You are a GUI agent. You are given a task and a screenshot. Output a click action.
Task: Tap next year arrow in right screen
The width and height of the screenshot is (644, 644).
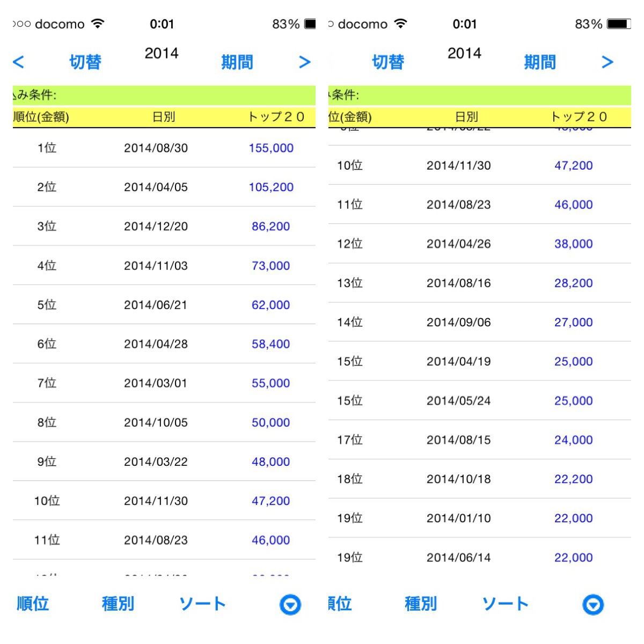(x=608, y=62)
